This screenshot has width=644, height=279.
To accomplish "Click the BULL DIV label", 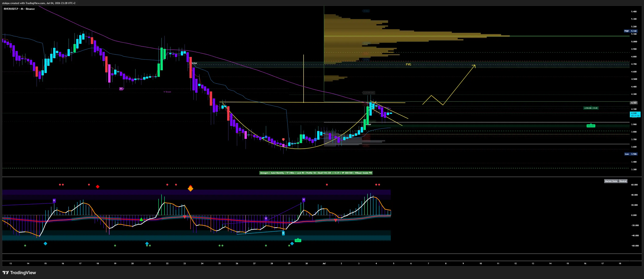I will pyautogui.click(x=591, y=126).
